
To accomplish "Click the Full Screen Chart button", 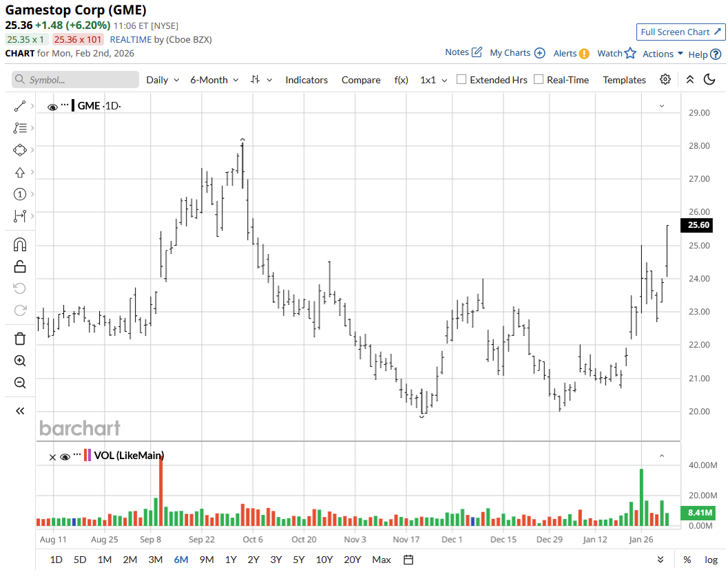I will (x=680, y=32).
